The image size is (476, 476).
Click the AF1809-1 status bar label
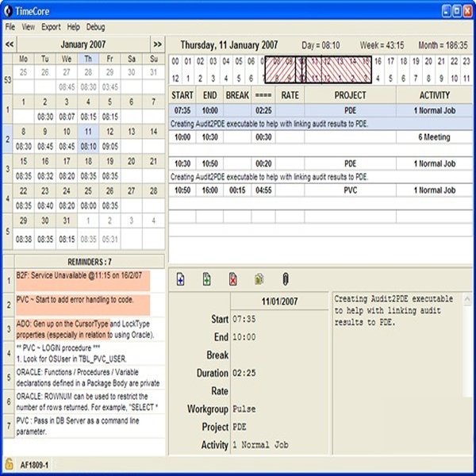click(34, 465)
